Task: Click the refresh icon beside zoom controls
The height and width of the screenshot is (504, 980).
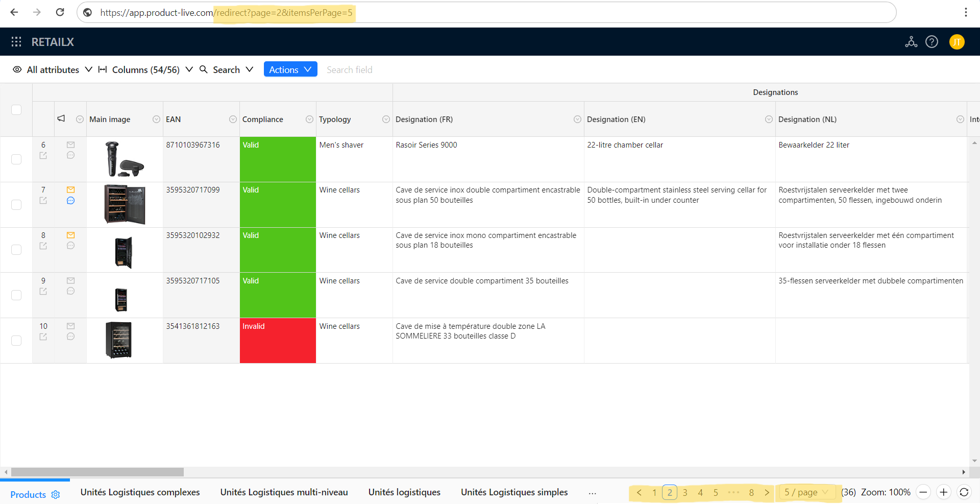Action: tap(964, 492)
